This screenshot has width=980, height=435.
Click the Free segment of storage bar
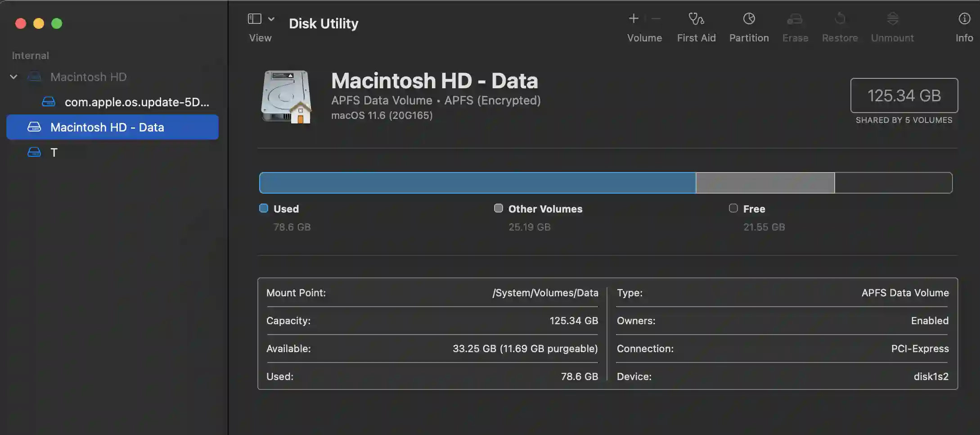[893, 183]
